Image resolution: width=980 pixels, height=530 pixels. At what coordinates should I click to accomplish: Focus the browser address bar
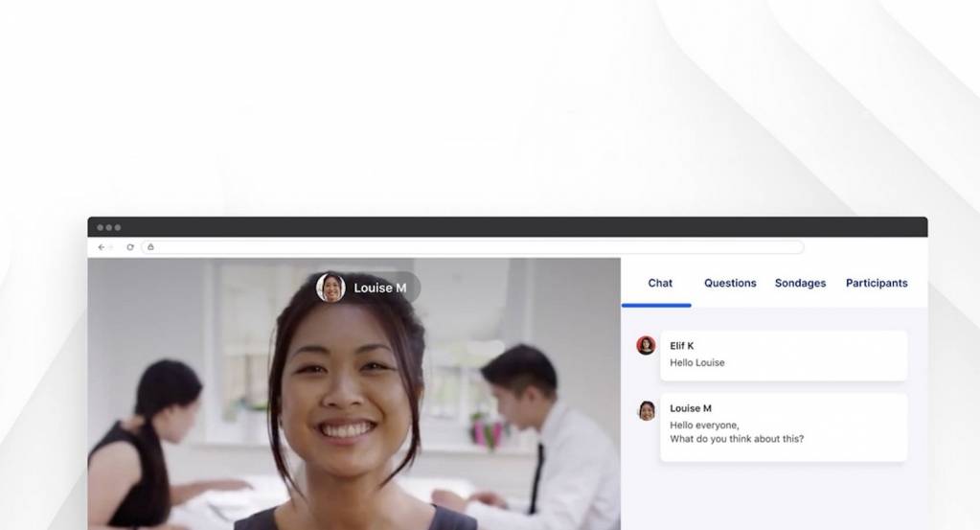point(479,247)
